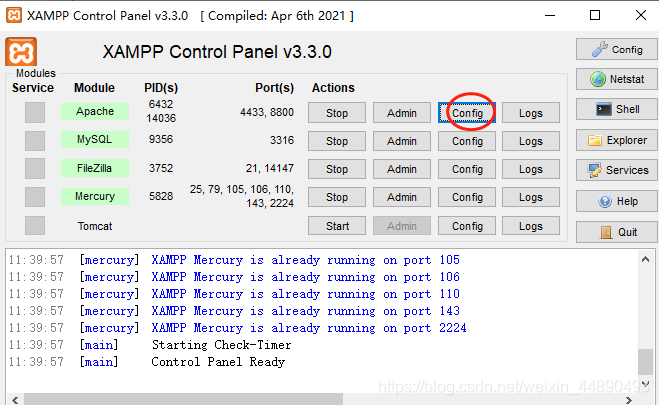659x405 pixels.
Task: Maximize the XAMPP window
Action: 595,16
